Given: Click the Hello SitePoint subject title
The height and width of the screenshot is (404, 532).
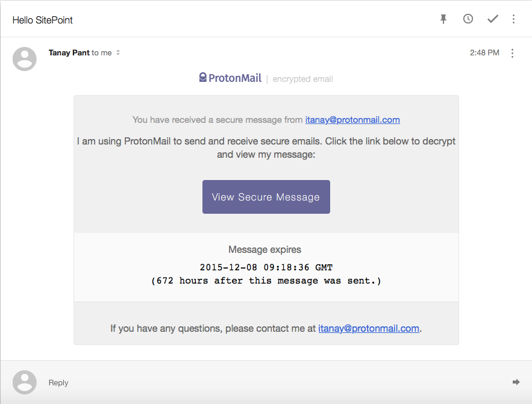Looking at the screenshot, I should pos(43,20).
